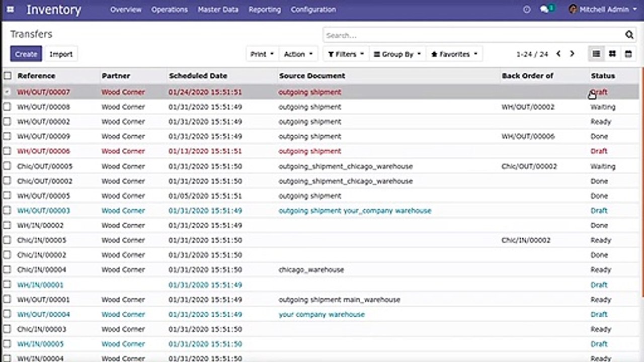Image resolution: width=644 pixels, height=362 pixels.
Task: Open the Print dropdown
Action: [x=262, y=54]
